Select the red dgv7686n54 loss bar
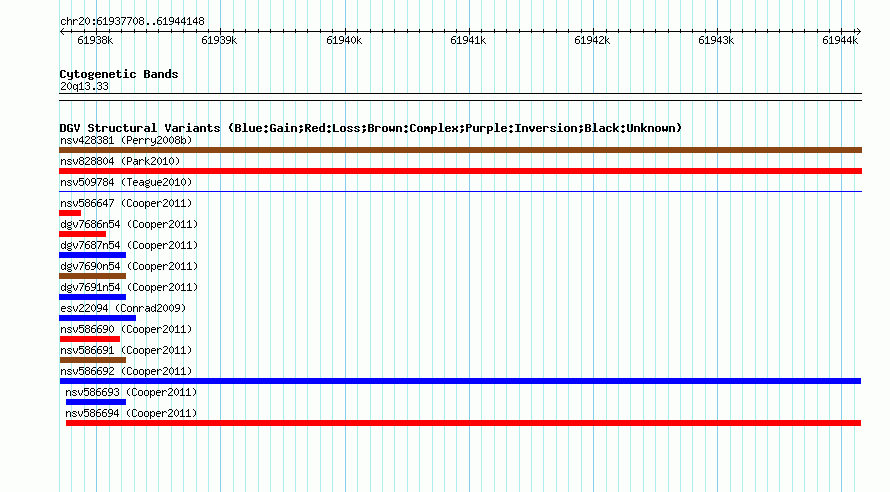 pyautogui.click(x=82, y=234)
